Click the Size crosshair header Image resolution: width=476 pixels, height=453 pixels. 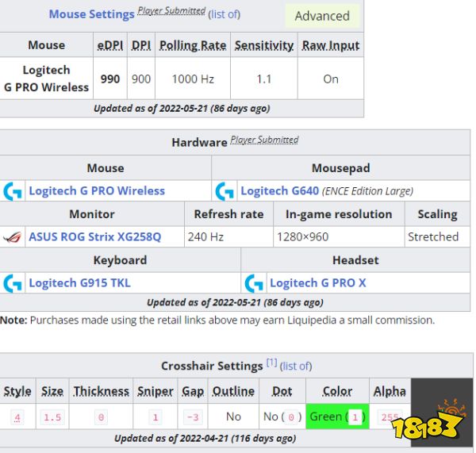(x=52, y=391)
